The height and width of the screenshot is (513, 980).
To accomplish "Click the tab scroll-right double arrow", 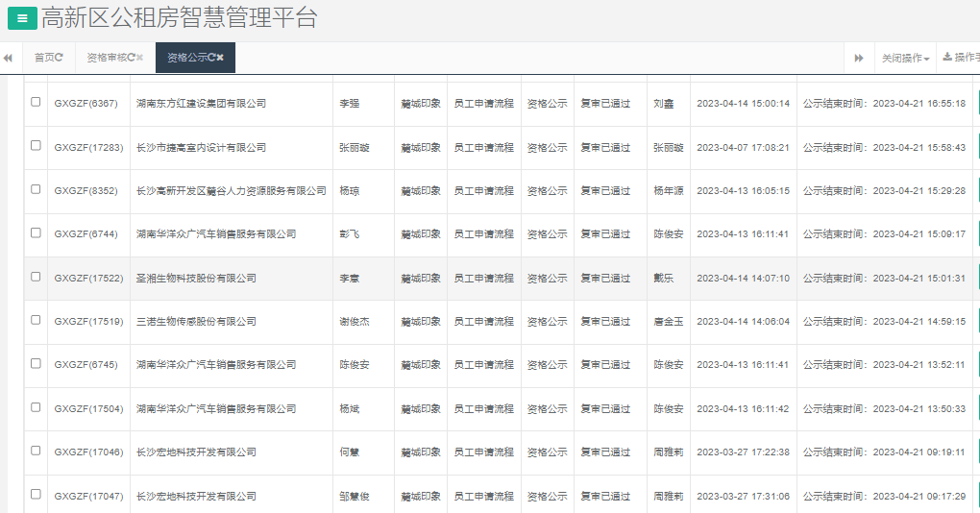I will 859,58.
